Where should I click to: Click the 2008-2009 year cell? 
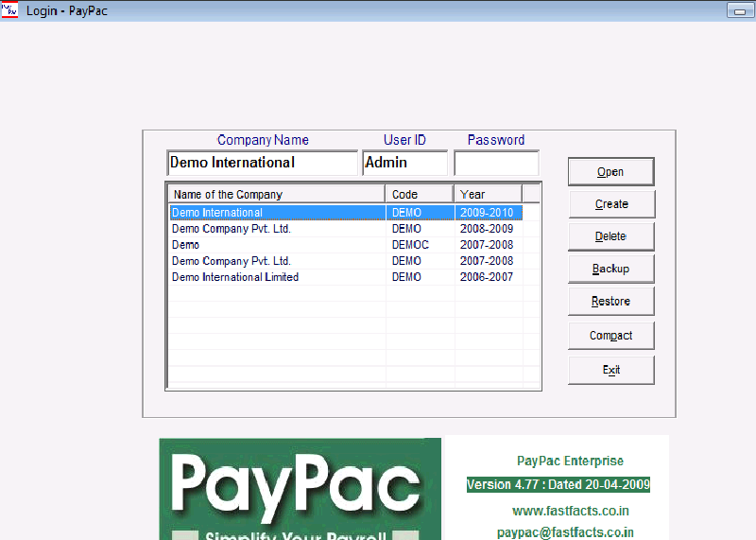coord(487,229)
